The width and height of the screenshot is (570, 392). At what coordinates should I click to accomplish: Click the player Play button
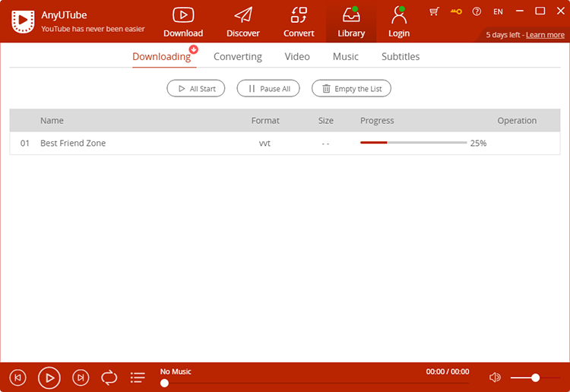[49, 378]
